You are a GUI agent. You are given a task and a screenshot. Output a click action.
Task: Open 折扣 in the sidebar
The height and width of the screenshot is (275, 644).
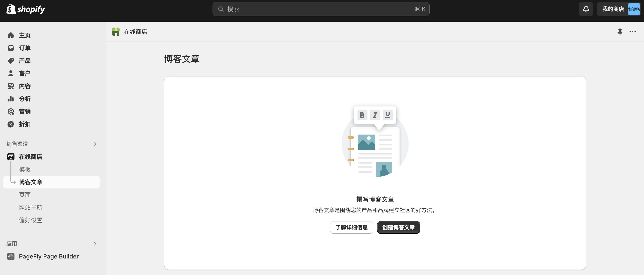(52, 124)
